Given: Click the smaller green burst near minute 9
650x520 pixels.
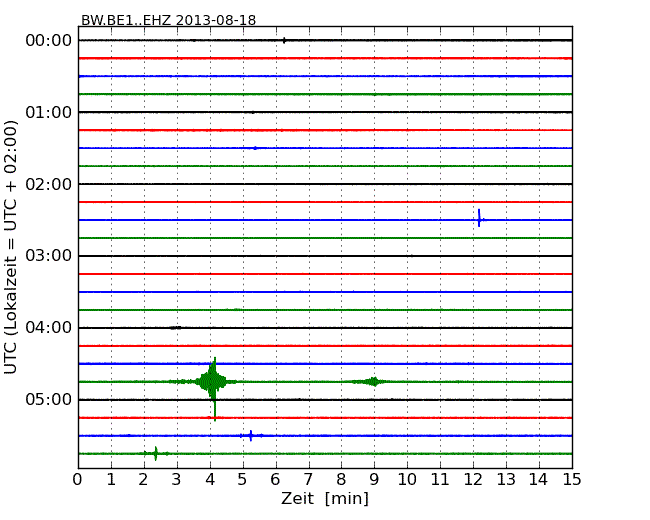Looking at the screenshot, I should pos(373,382).
